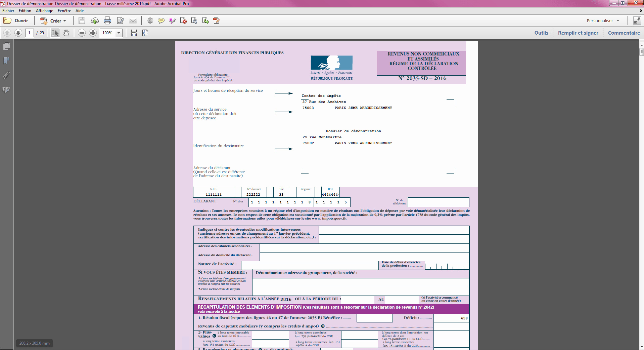Click the email envelope icon
Image resolution: width=644 pixels, height=350 pixels.
pyautogui.click(x=133, y=21)
